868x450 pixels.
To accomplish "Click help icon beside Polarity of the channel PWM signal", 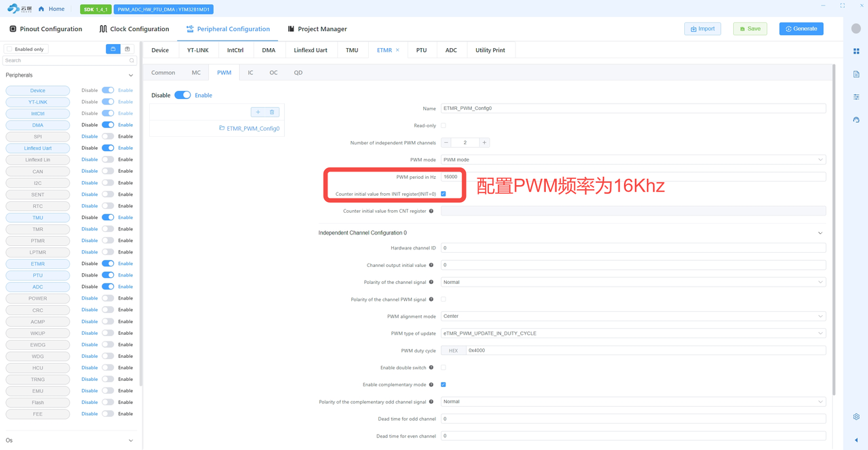I will (x=431, y=299).
